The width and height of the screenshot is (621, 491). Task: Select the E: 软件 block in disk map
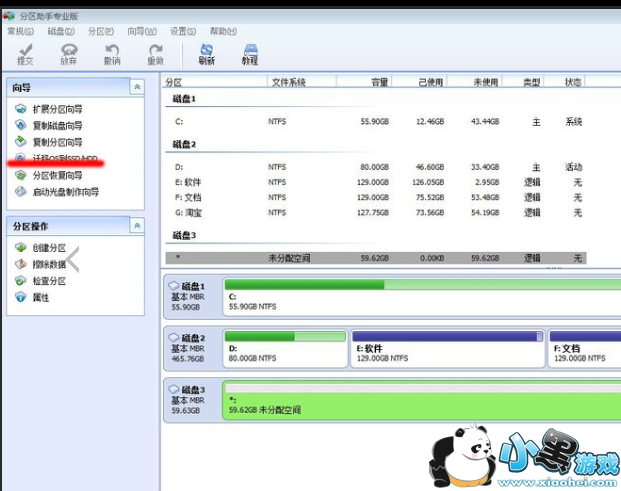pyautogui.click(x=447, y=349)
